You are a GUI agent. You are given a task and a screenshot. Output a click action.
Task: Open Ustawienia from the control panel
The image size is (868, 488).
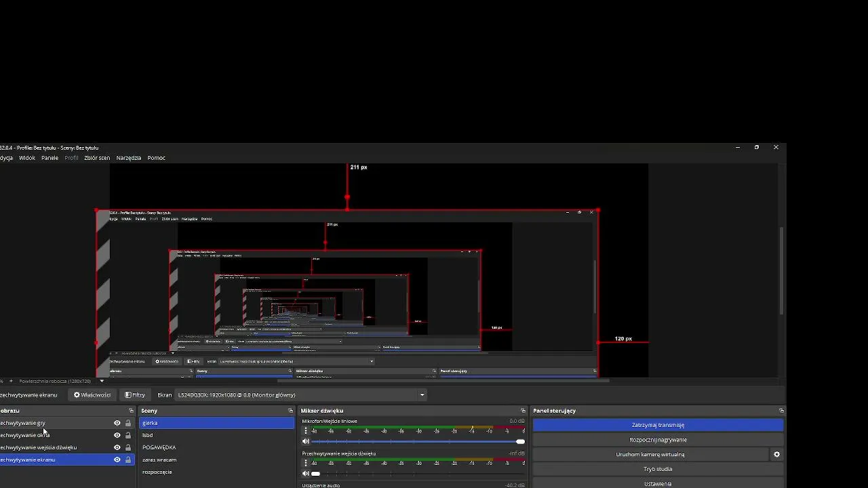[658, 484]
